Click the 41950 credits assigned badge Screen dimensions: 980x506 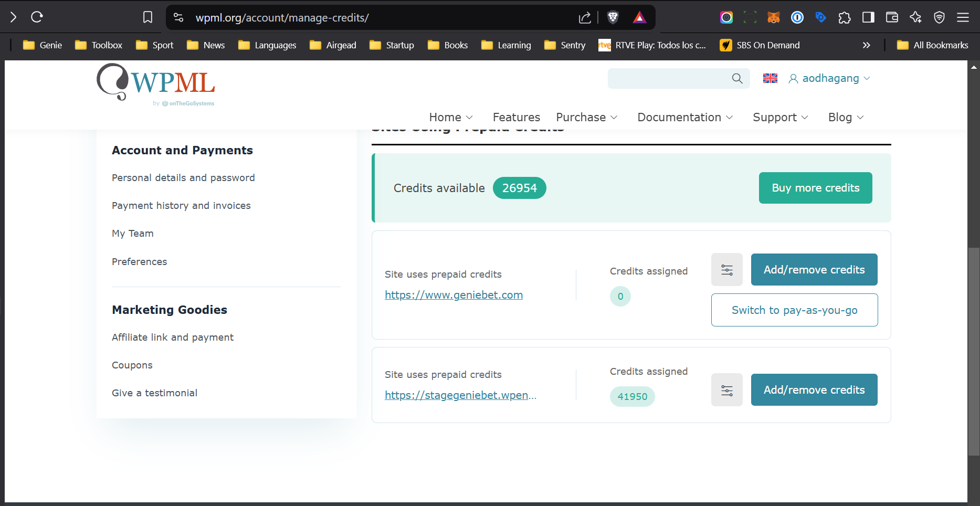click(633, 397)
